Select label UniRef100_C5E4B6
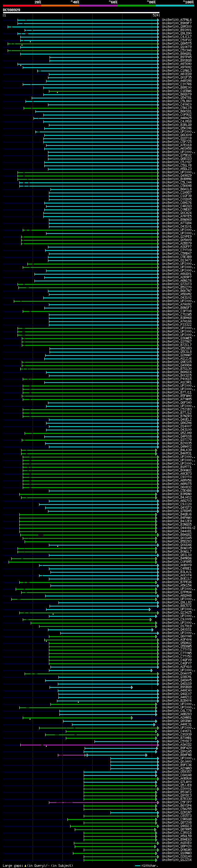The height and width of the screenshot is (868, 197). click(176, 491)
